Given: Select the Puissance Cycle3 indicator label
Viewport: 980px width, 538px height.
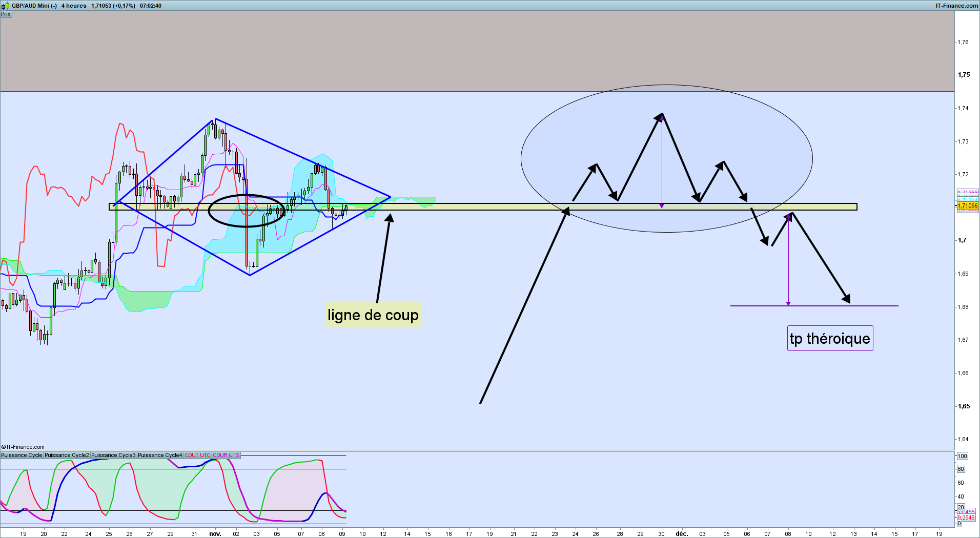Looking at the screenshot, I should coord(113,455).
